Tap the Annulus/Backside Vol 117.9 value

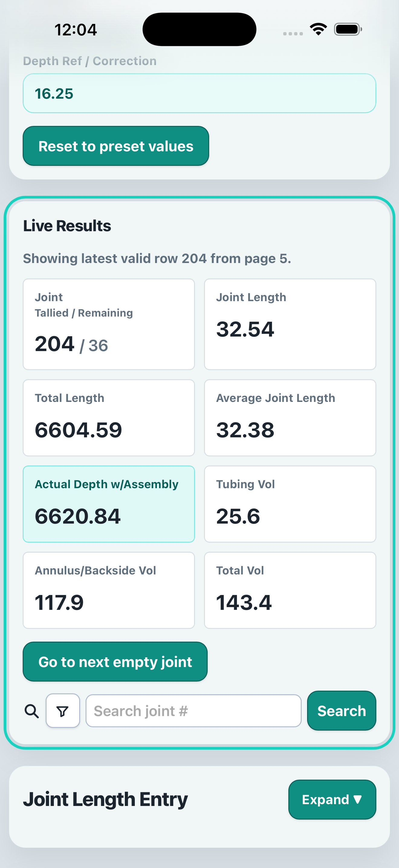tap(59, 603)
